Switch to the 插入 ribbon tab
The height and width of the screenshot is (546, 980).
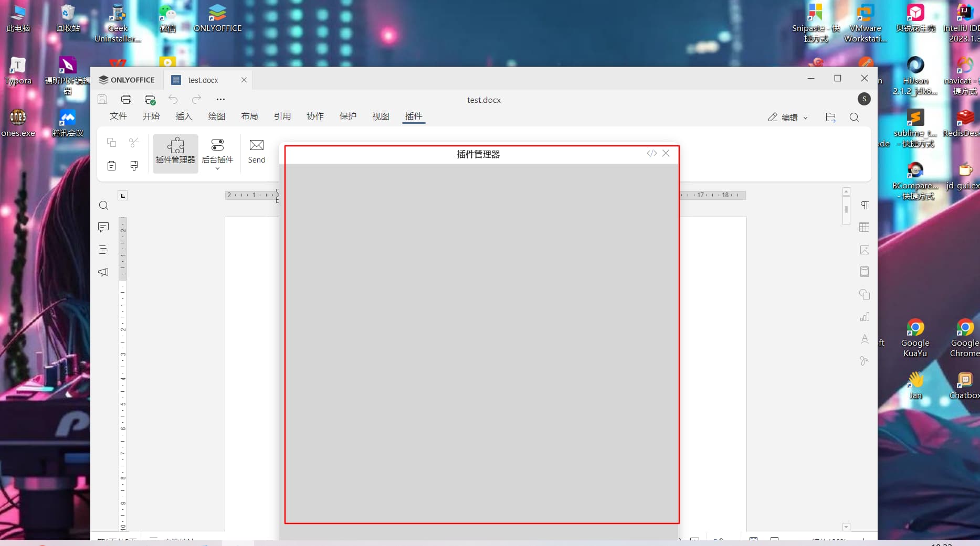pos(184,116)
